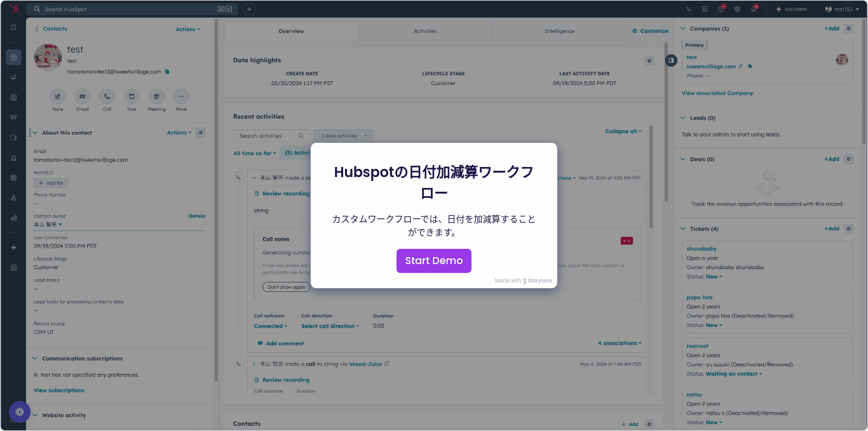
Task: Collapse the About this contact section
Action: click(36, 133)
